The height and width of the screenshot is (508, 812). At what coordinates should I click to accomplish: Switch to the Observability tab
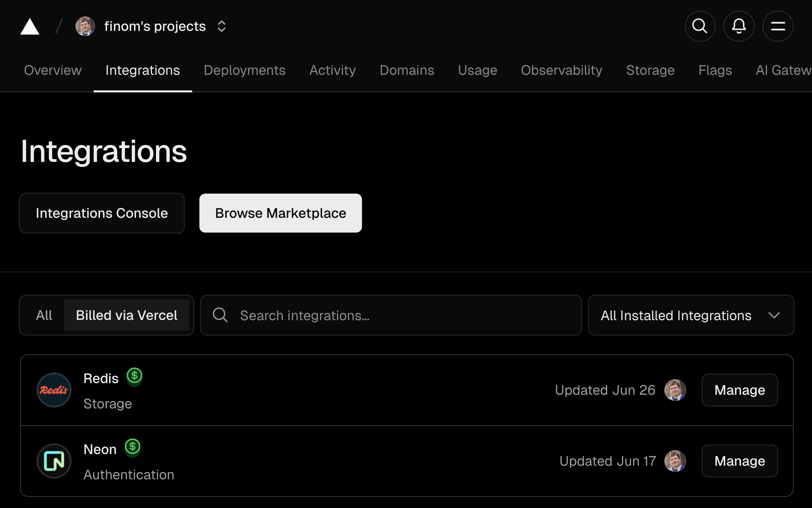click(x=561, y=70)
